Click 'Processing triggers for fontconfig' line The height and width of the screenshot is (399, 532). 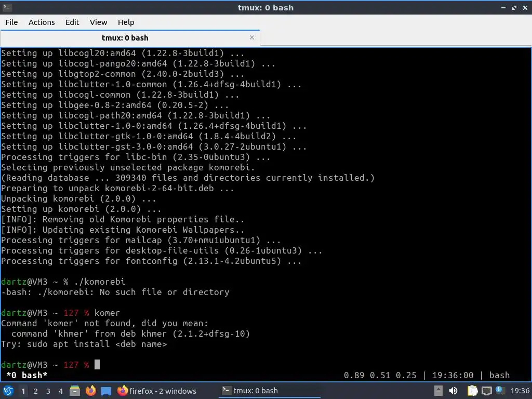151,261
